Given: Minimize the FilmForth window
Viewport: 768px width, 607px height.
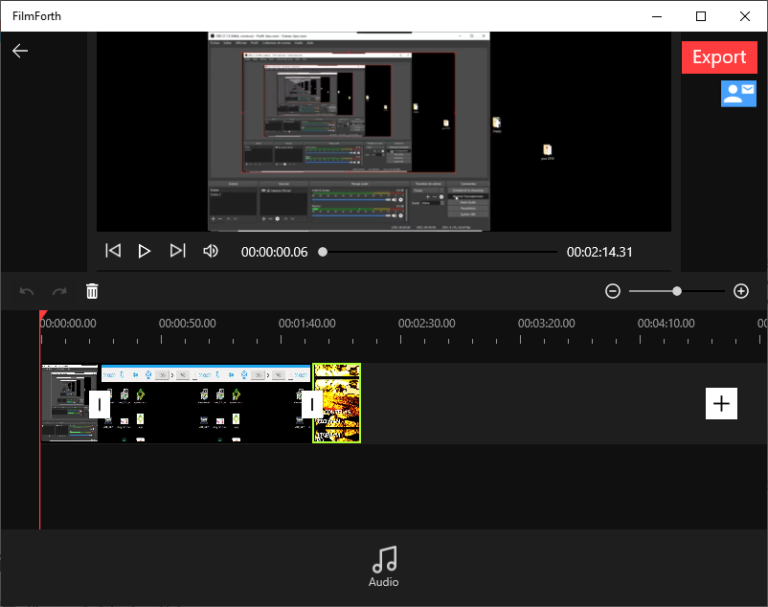Looking at the screenshot, I should point(657,16).
